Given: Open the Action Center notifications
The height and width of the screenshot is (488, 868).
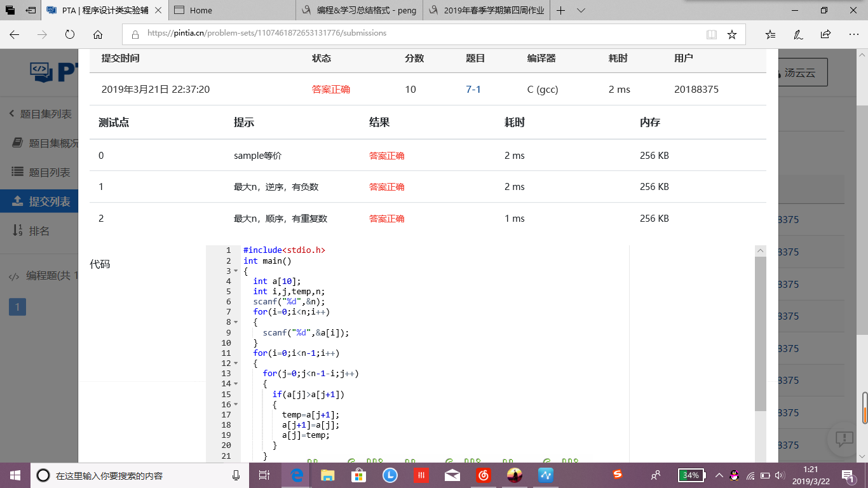Looking at the screenshot, I should (848, 475).
